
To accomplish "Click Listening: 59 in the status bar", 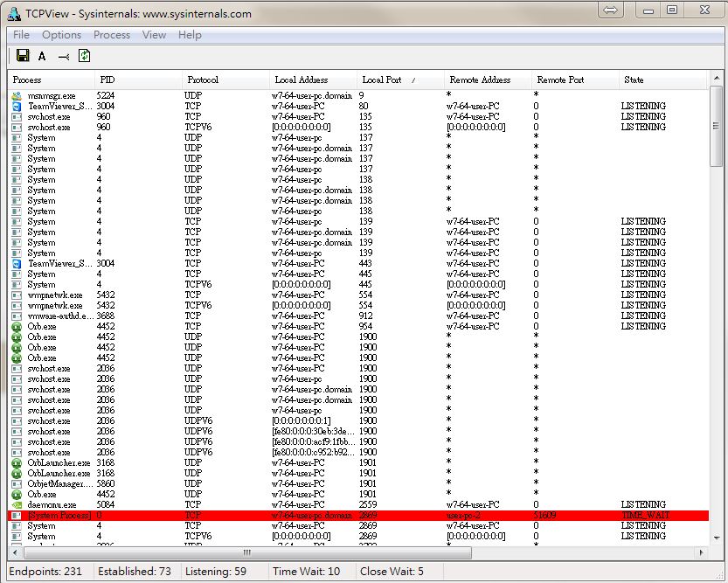I will coord(216,572).
